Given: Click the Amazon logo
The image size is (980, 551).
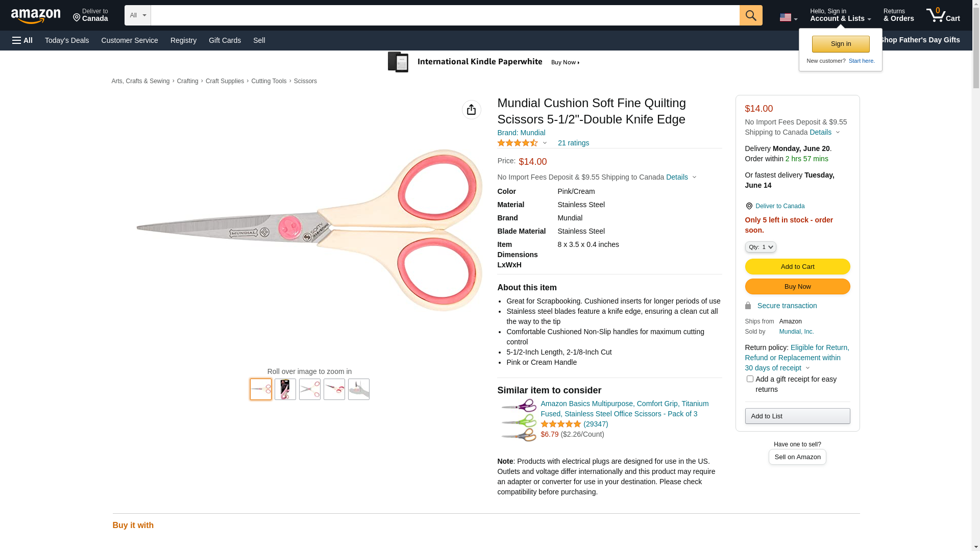Looking at the screenshot, I should coord(36,16).
